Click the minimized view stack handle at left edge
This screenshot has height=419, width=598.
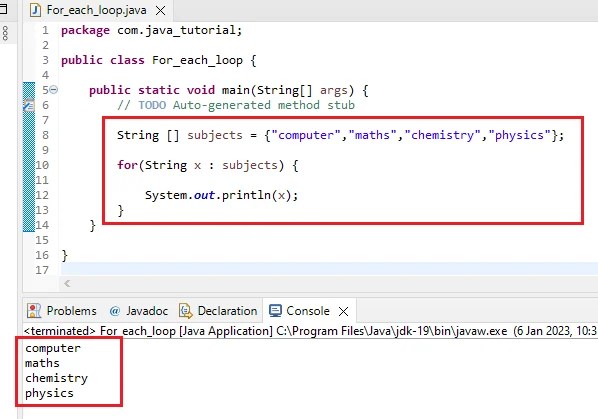point(5,34)
